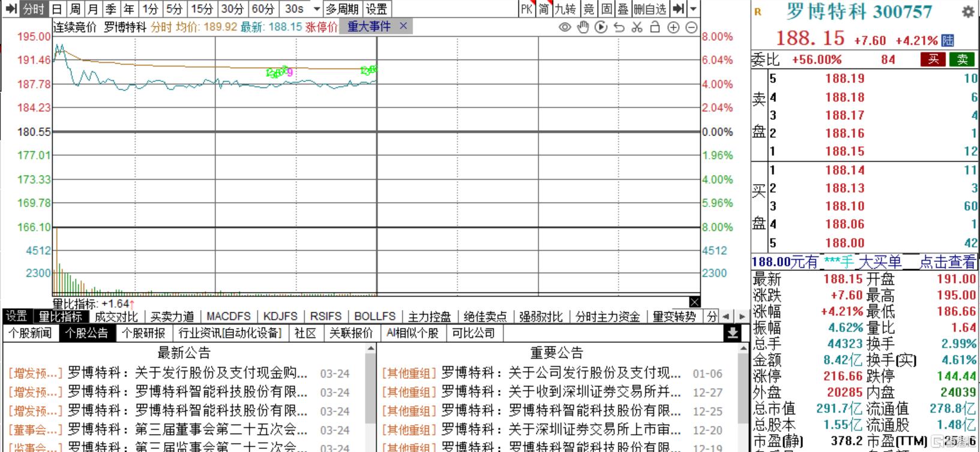Click the green 卖 sell button
This screenshot has width=980, height=452.
pyautogui.click(x=962, y=59)
